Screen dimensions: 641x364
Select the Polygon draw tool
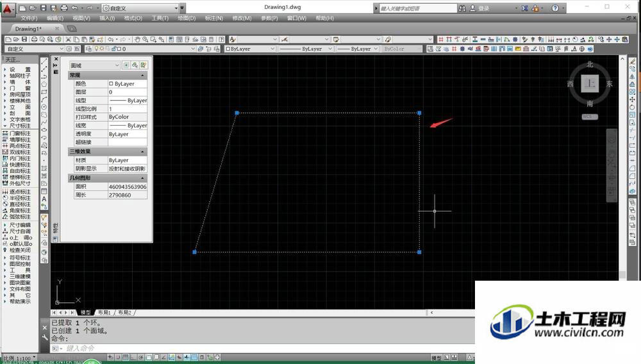(x=44, y=84)
